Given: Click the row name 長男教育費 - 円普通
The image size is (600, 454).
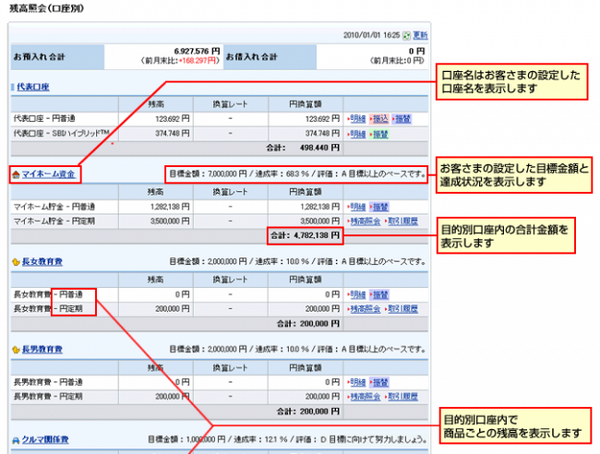Looking at the screenshot, I should tap(48, 382).
